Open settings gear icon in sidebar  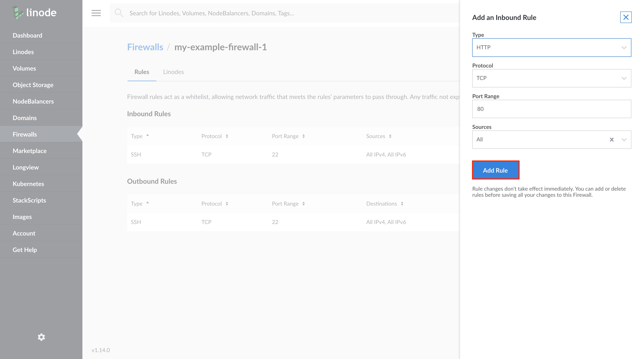tap(41, 337)
